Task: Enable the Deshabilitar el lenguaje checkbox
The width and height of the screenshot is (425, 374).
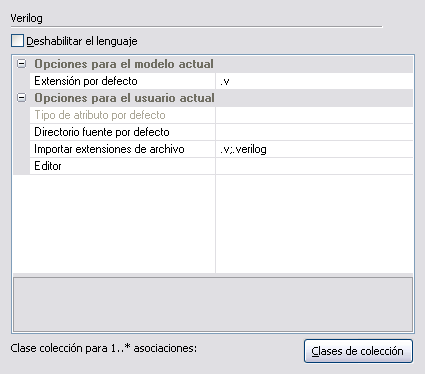Action: pyautogui.click(x=17, y=41)
